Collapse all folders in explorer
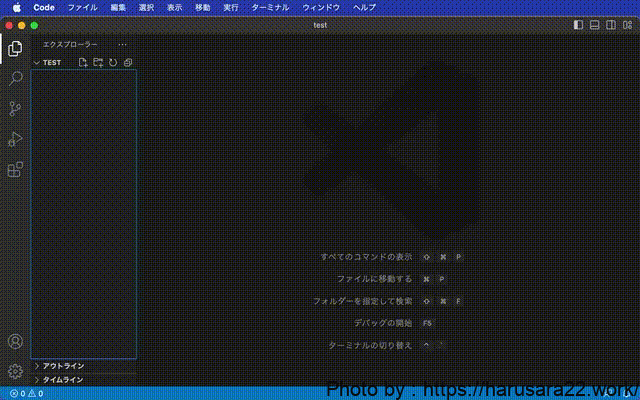Image resolution: width=640 pixels, height=400 pixels. click(128, 63)
